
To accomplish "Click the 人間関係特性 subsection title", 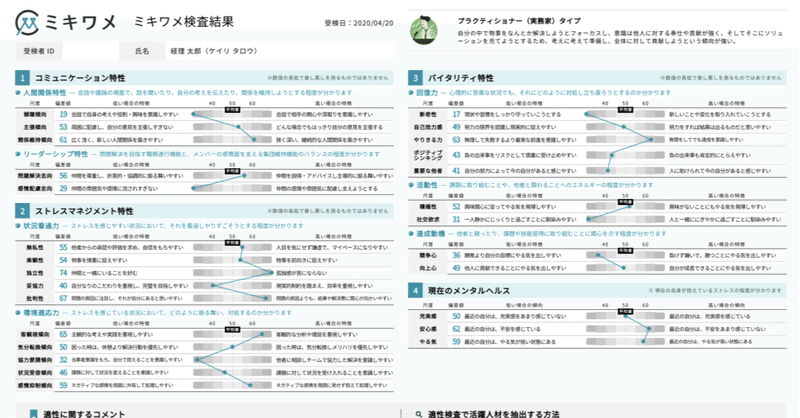I will pyautogui.click(x=44, y=93).
